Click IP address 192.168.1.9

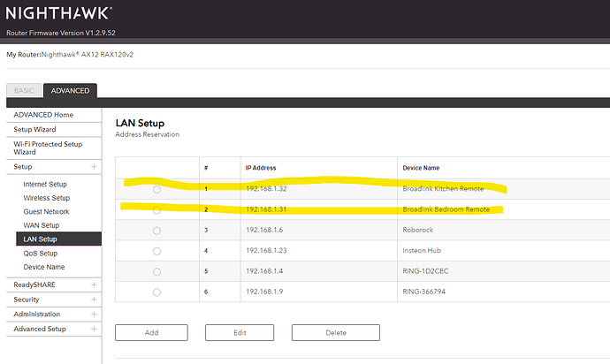pyautogui.click(x=264, y=292)
